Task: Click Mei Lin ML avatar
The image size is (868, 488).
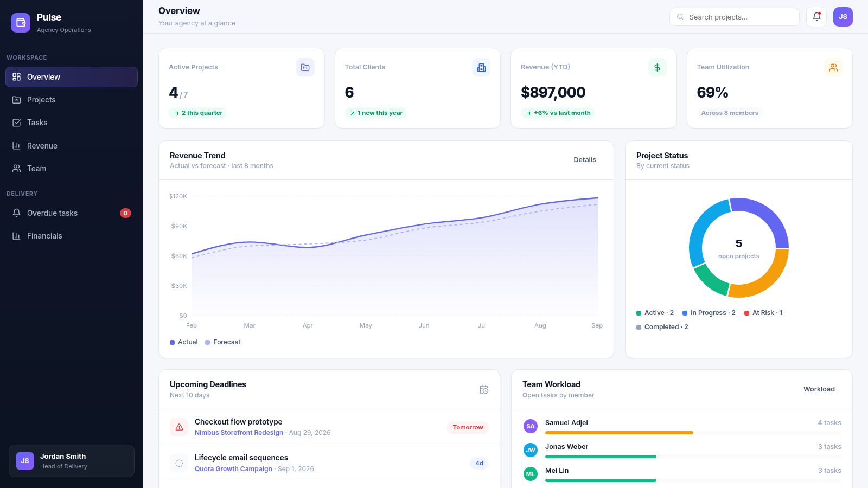Action: pos(531,474)
